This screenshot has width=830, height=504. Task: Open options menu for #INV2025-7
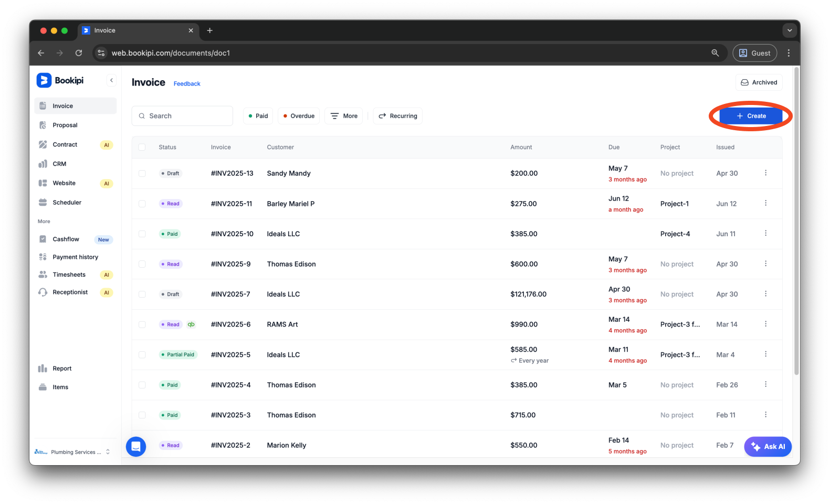[x=765, y=293]
